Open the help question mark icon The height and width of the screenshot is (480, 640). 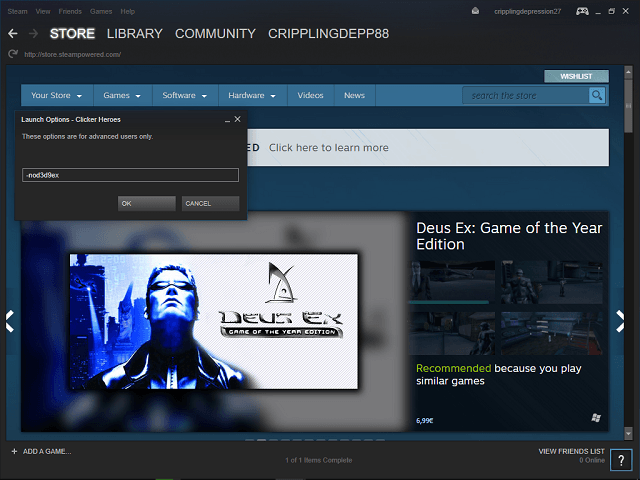(621, 460)
